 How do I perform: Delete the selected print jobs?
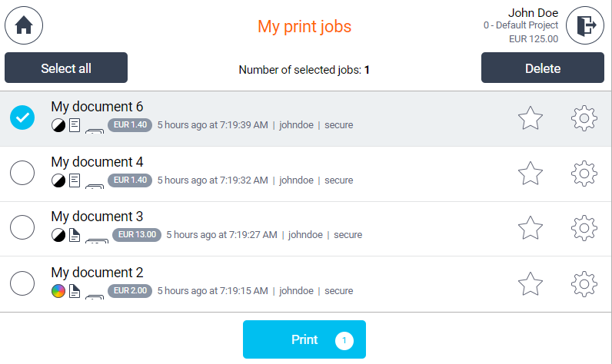coord(542,68)
